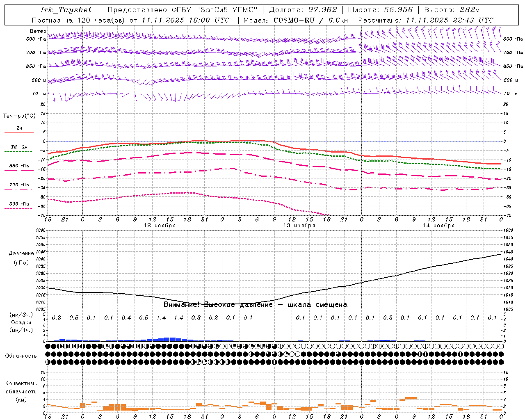This screenshot has height=420, width=525.
Task: Click the Внимание! Высокое давление warning text
Action: coord(255,304)
